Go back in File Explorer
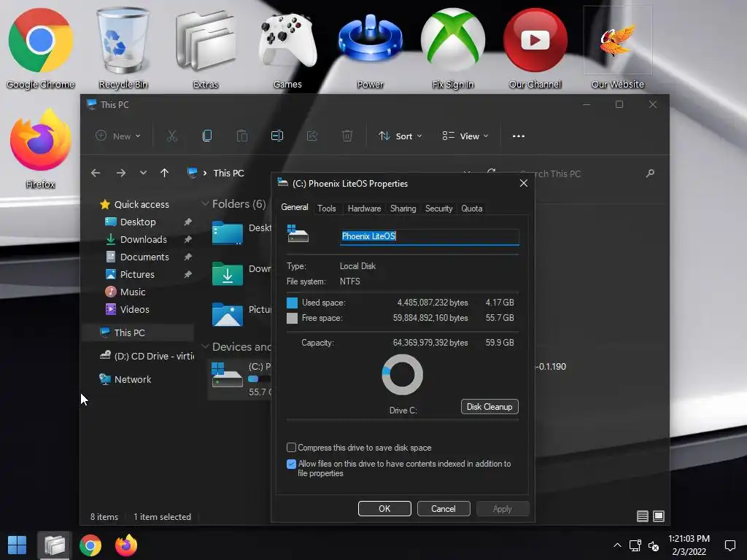This screenshot has height=560, width=747. coord(96,174)
